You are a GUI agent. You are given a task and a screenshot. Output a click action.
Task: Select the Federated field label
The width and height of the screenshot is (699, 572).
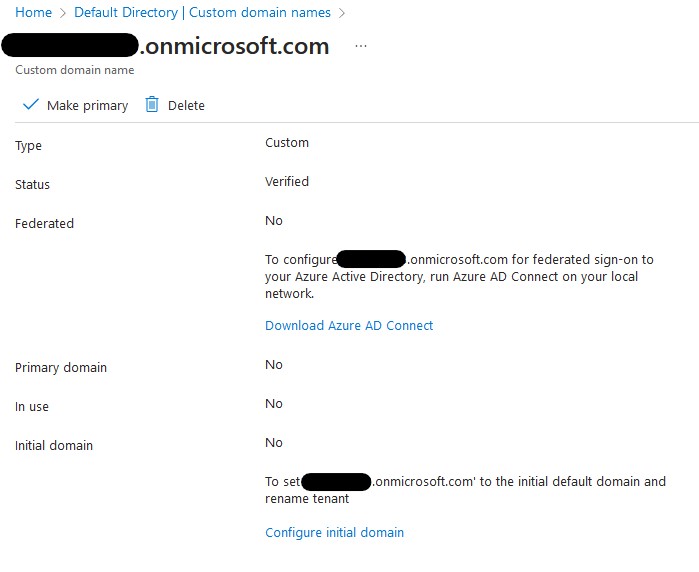(45, 224)
